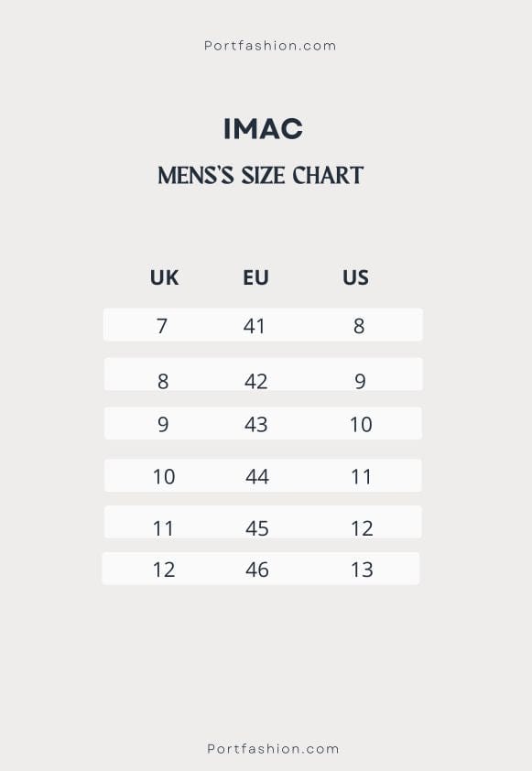The image size is (532, 771).
Task: Click EU size 45 cell
Action: 257,528
